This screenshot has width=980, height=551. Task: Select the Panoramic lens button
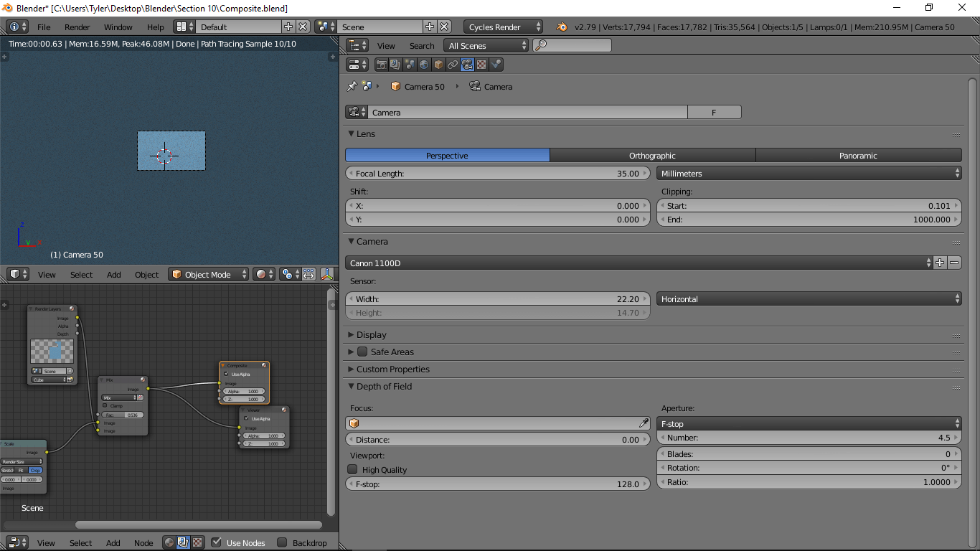858,156
